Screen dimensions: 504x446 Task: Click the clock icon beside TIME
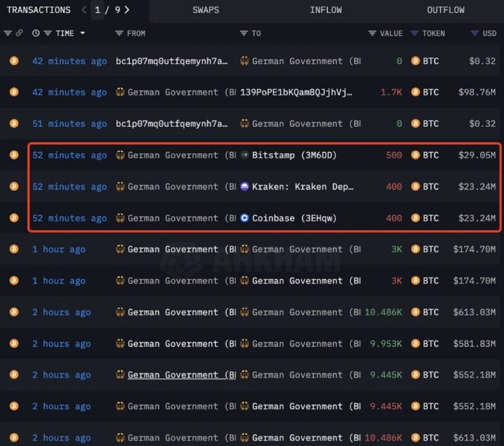pyautogui.click(x=36, y=33)
